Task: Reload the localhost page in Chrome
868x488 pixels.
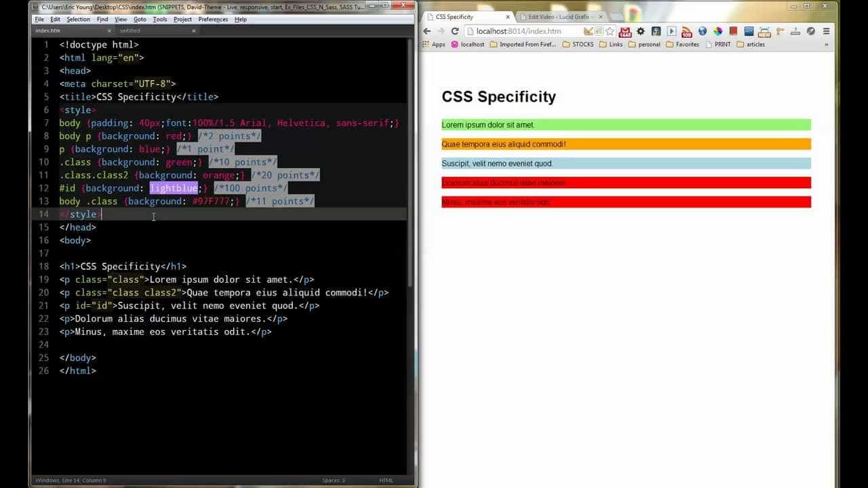Action: click(x=455, y=31)
